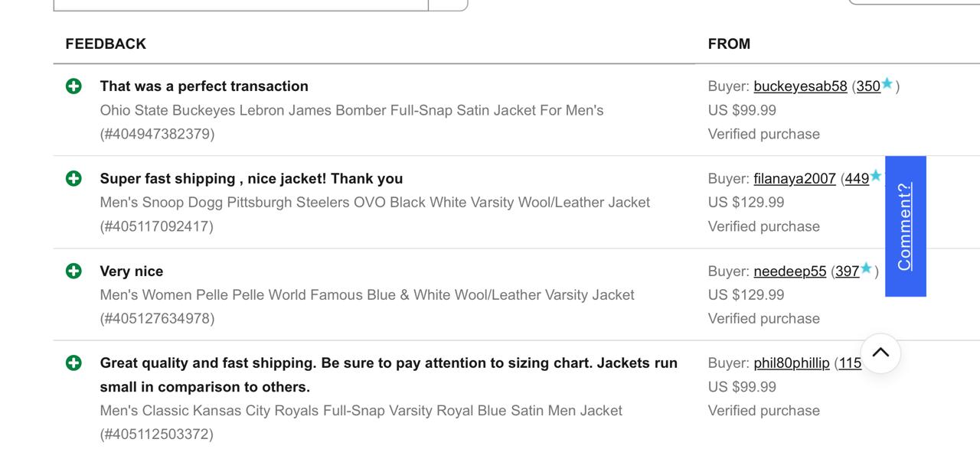Click green plus icon beside 'Super fast shipping'
The height and width of the screenshot is (452, 980).
coord(73,179)
